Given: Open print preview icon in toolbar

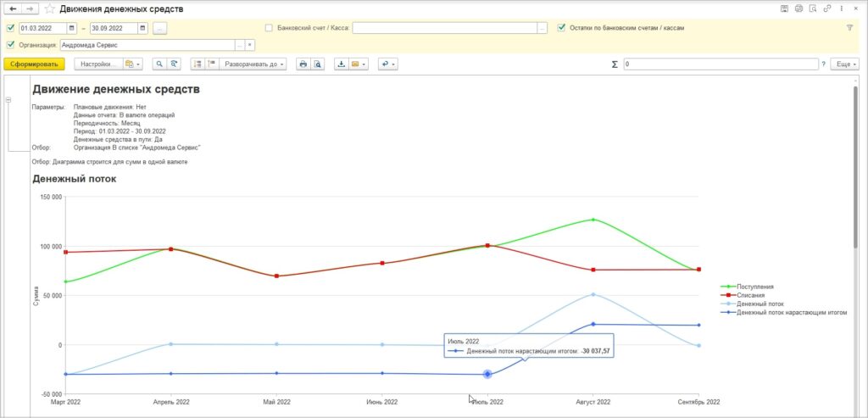Looking at the screenshot, I should point(317,64).
